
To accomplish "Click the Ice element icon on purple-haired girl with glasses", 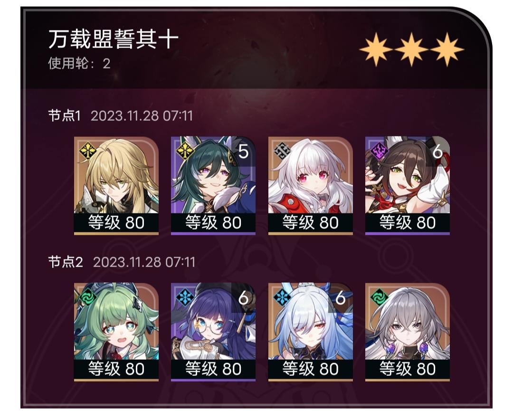I will click(x=184, y=297).
